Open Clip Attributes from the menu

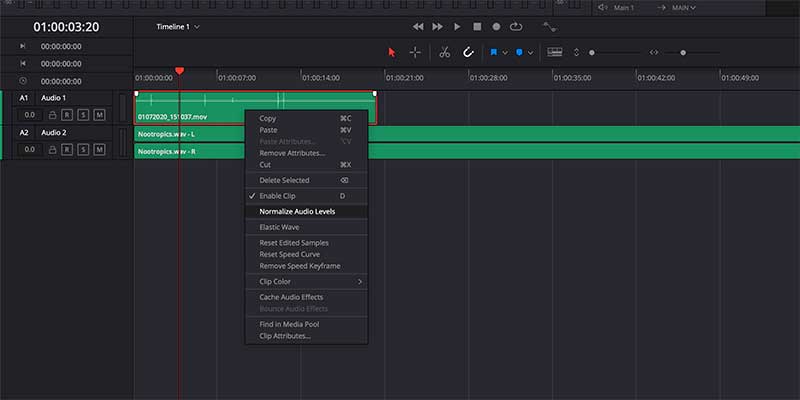click(x=306, y=336)
